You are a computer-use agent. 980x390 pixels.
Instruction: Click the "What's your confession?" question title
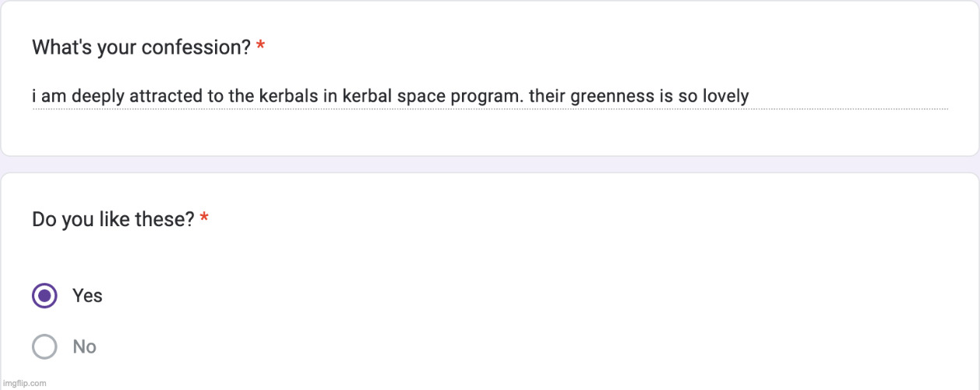pos(141,48)
